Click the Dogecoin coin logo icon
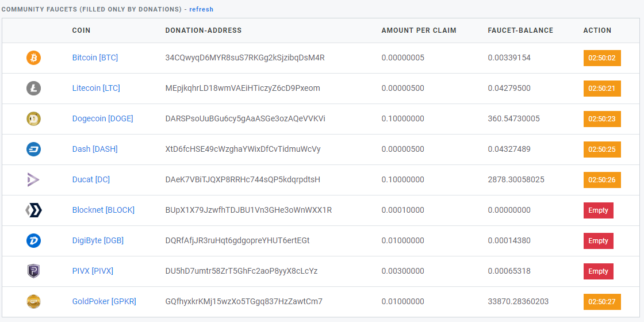Viewport: 644px width, 322px height. (x=34, y=118)
